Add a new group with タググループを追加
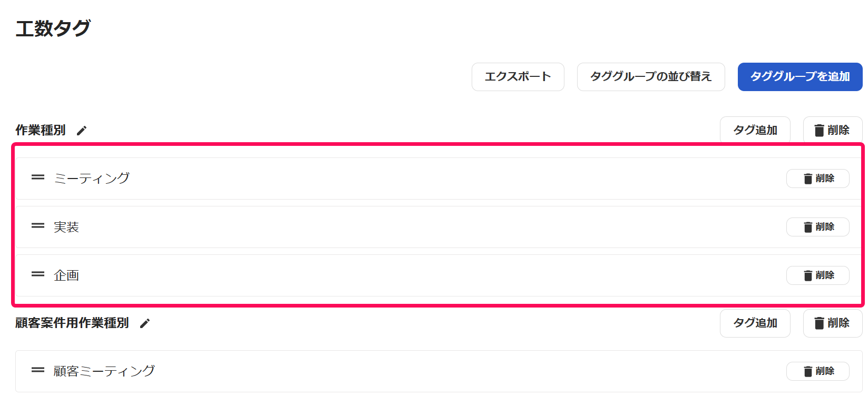868x396 pixels. [x=800, y=77]
